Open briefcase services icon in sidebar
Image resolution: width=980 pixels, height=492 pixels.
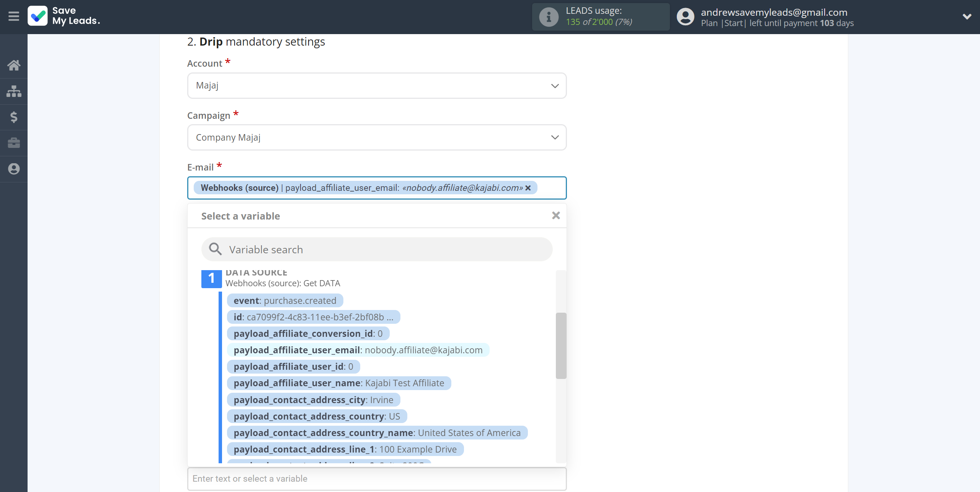point(14,143)
